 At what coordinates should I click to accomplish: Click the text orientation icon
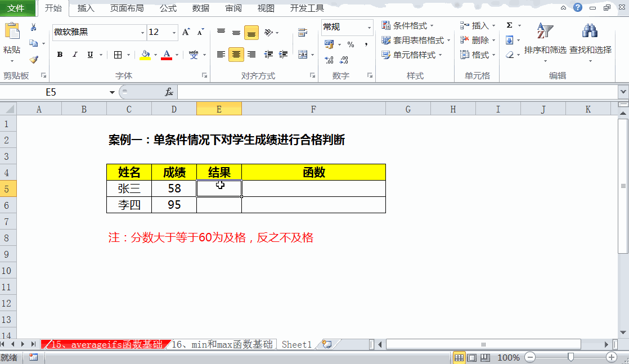coord(269,33)
